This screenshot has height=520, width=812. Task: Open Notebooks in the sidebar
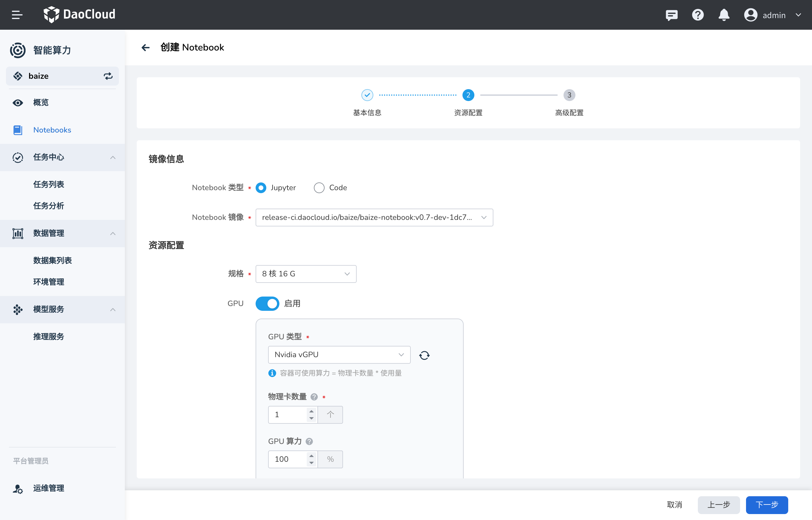52,130
